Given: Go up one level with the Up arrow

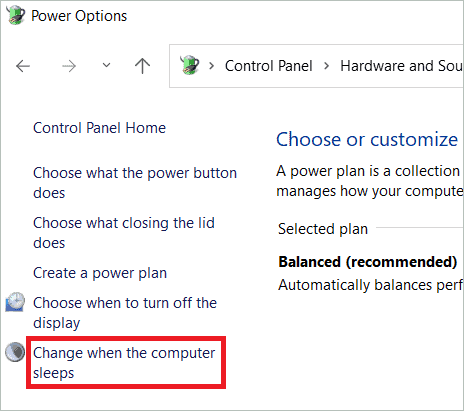Looking at the screenshot, I should coord(143,66).
